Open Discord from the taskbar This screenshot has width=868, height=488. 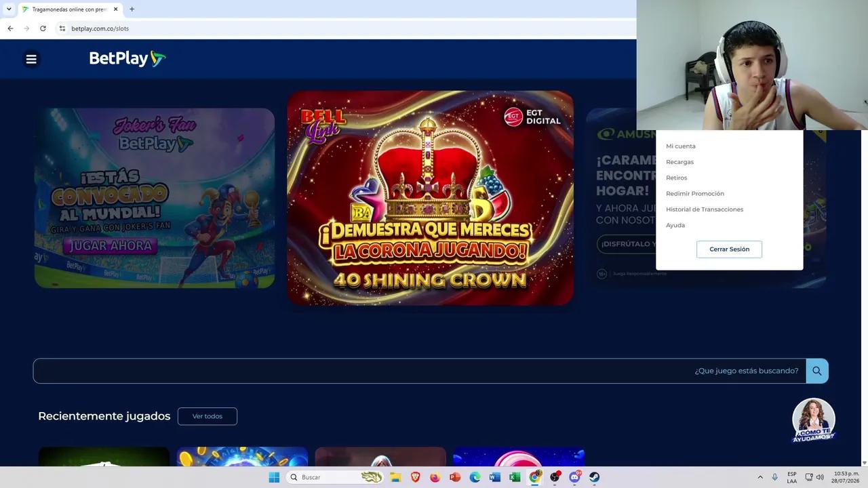575,477
